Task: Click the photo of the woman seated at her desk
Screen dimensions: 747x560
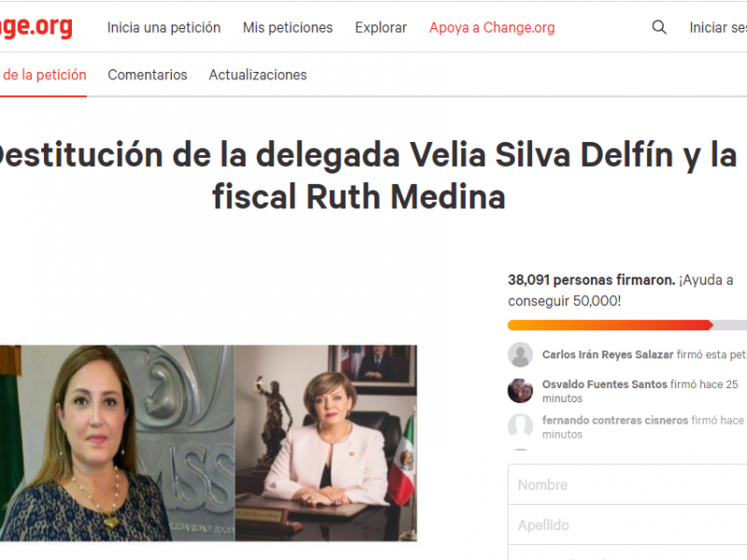Action: [326, 442]
